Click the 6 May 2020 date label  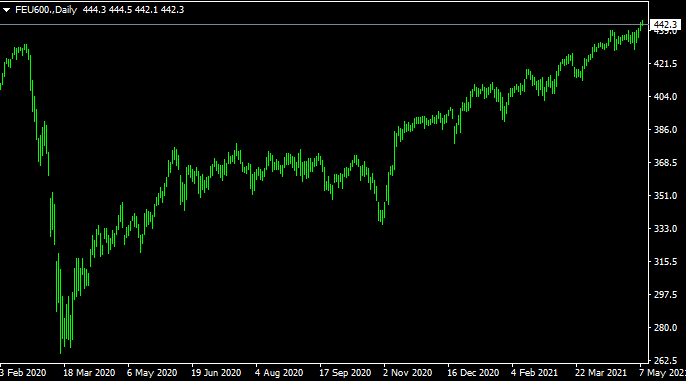152,373
